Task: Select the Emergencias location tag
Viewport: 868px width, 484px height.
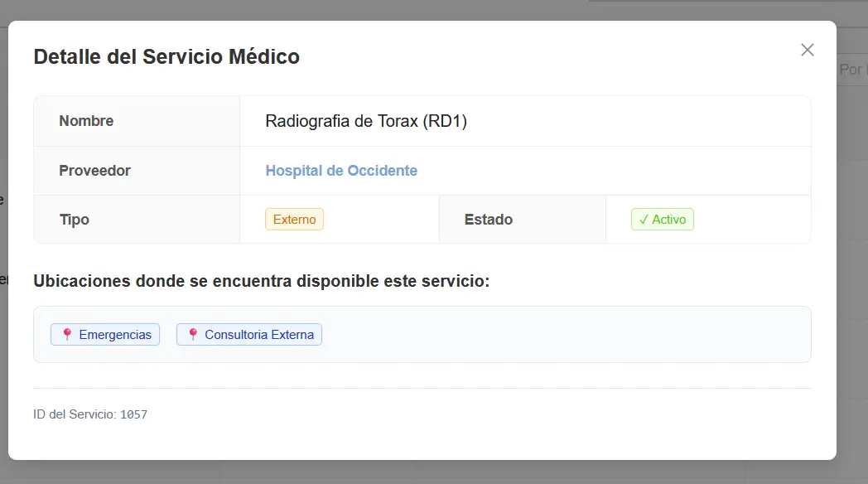Action: 104,334
